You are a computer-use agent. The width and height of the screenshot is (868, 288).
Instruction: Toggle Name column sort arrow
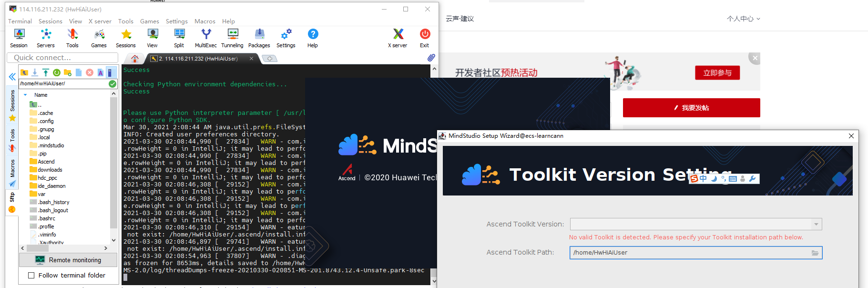point(25,95)
